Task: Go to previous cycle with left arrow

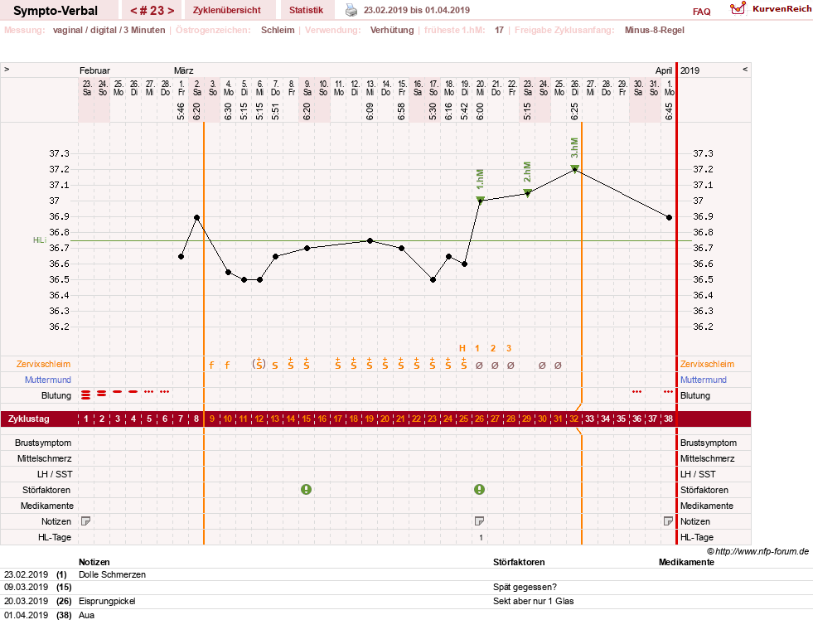Action: coord(133,11)
